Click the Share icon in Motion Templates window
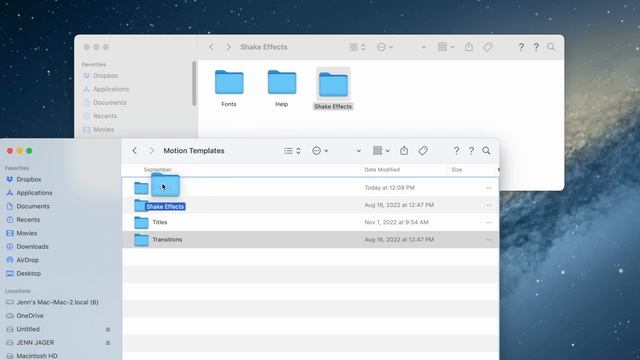 pos(404,151)
